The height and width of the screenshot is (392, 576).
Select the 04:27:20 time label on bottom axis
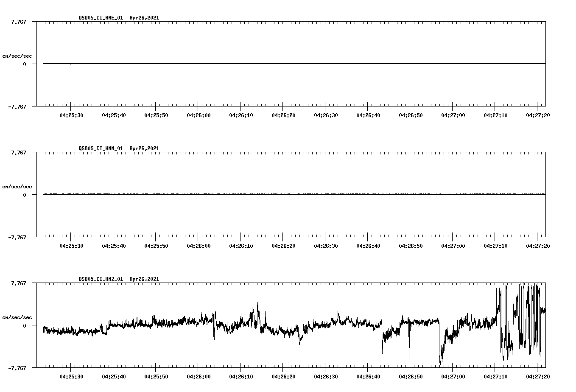coord(538,376)
